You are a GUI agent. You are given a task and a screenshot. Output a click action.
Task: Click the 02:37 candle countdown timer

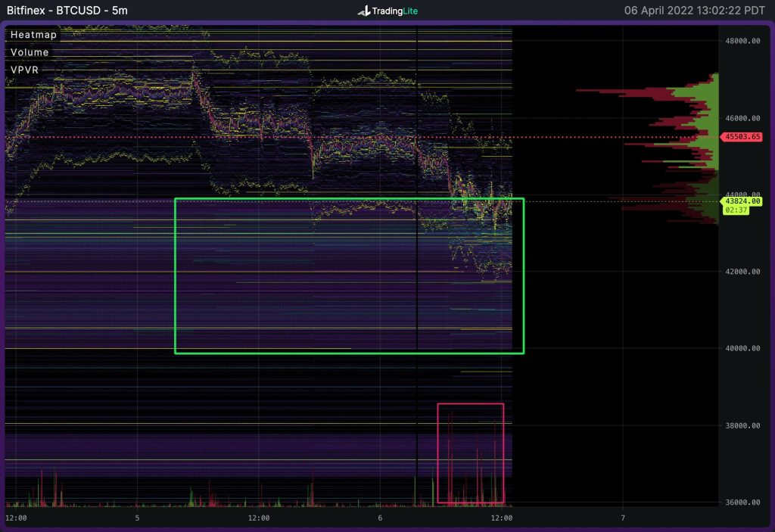tap(736, 210)
